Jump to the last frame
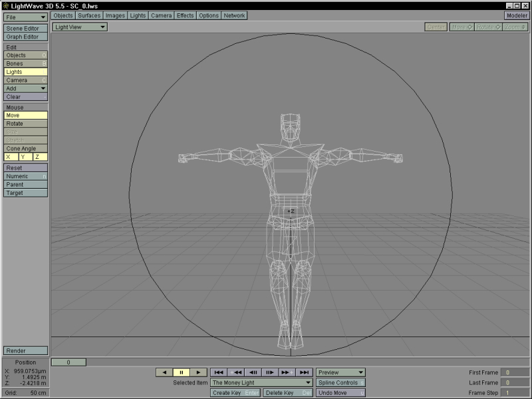 pyautogui.click(x=305, y=372)
